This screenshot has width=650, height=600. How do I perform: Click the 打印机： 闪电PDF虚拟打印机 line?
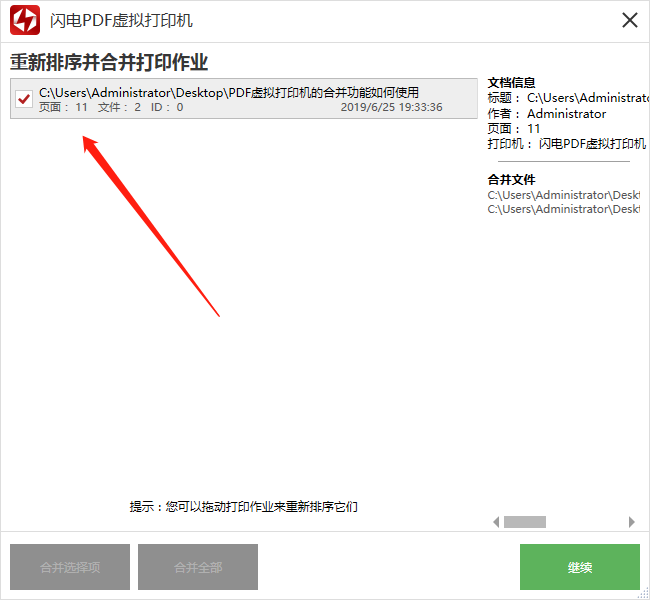pos(567,144)
